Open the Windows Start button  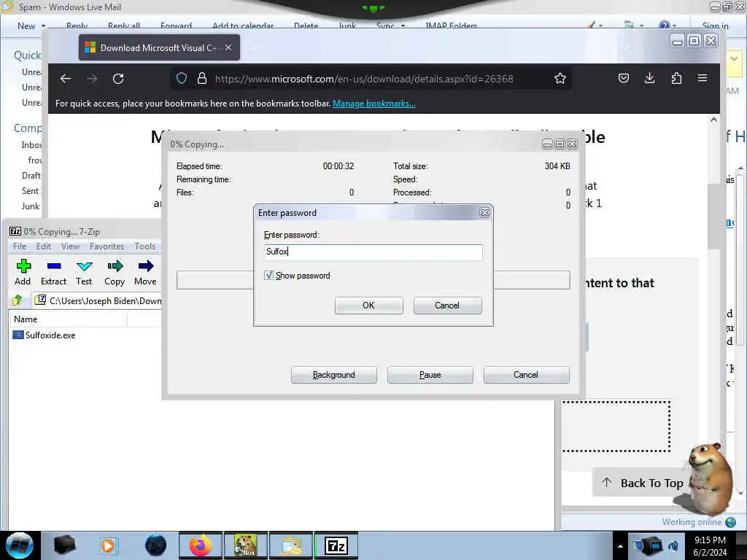tap(20, 545)
